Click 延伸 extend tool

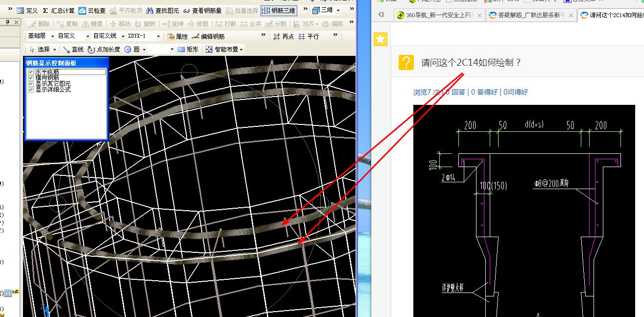coord(173,24)
